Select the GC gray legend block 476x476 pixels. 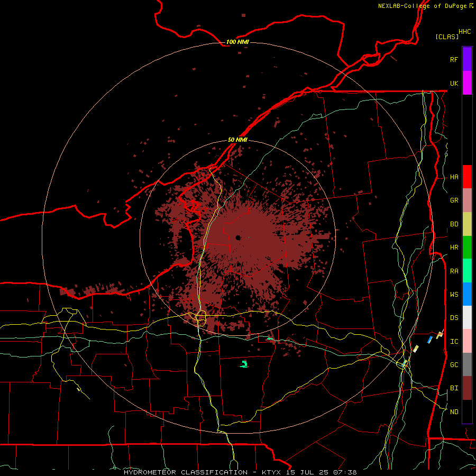(x=467, y=364)
